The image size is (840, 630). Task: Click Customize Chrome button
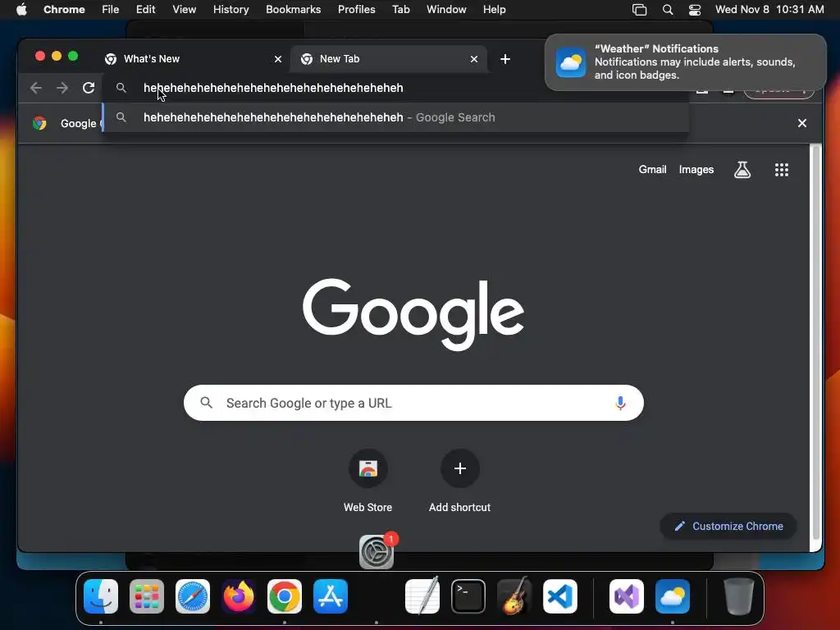pyautogui.click(x=728, y=526)
